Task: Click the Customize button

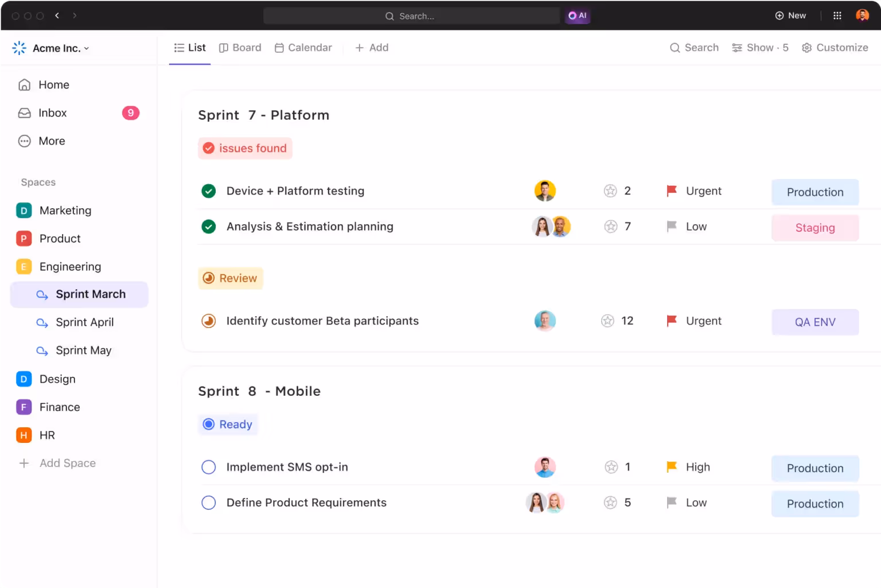Action: (x=835, y=48)
